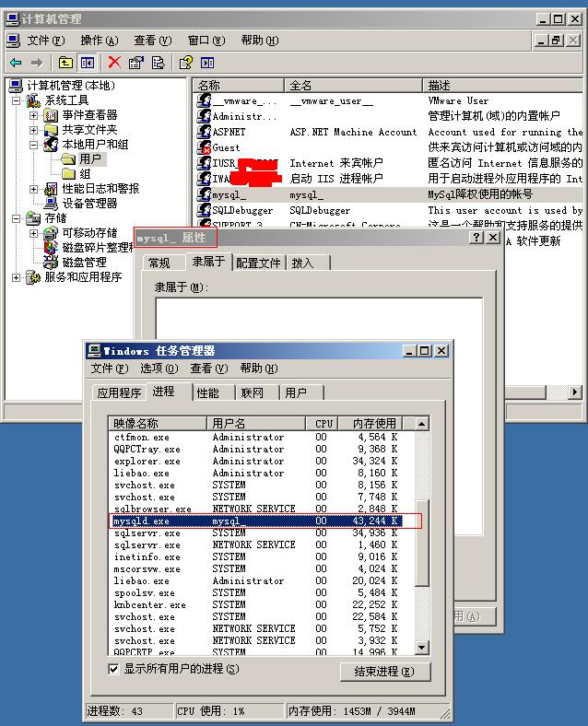Click the Forward arrow toolbar icon
This screenshot has width=588, height=726.
pyautogui.click(x=37, y=63)
